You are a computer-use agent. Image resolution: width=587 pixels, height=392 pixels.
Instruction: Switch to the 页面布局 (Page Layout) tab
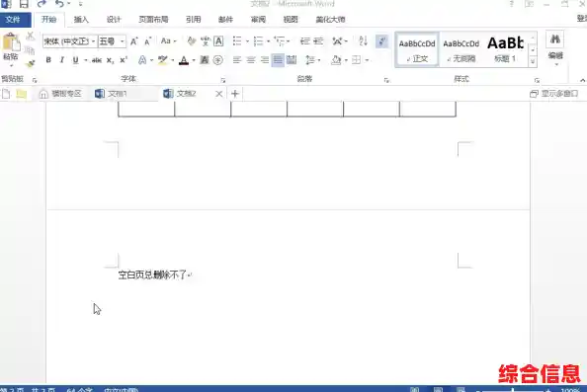coord(153,20)
